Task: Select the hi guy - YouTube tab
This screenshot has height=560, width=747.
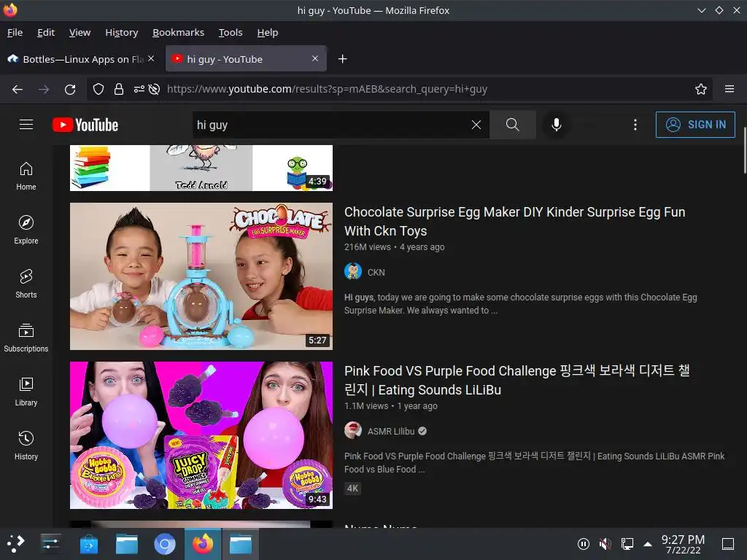Action: click(x=246, y=59)
